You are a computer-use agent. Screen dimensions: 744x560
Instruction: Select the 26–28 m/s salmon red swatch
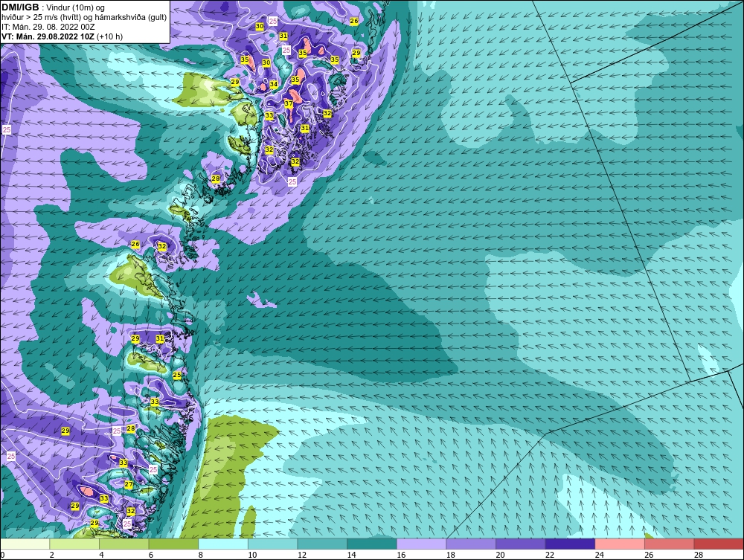pos(670,544)
